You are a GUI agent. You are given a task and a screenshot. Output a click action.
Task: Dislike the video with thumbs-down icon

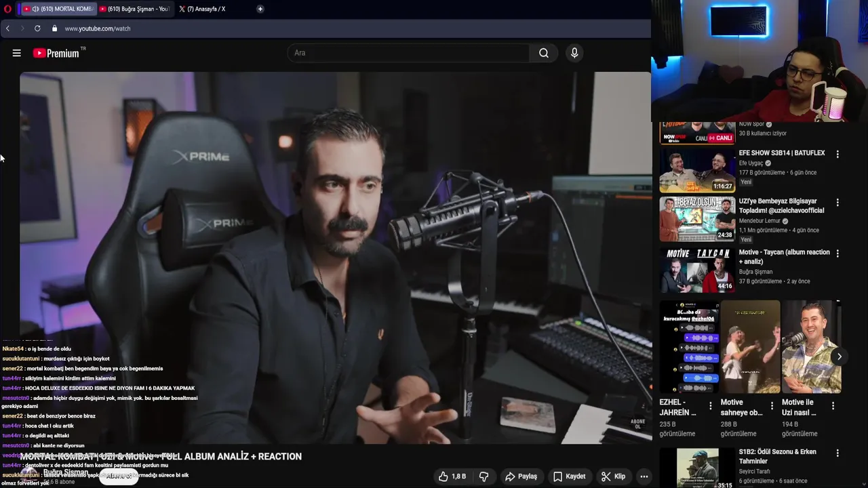tap(484, 476)
